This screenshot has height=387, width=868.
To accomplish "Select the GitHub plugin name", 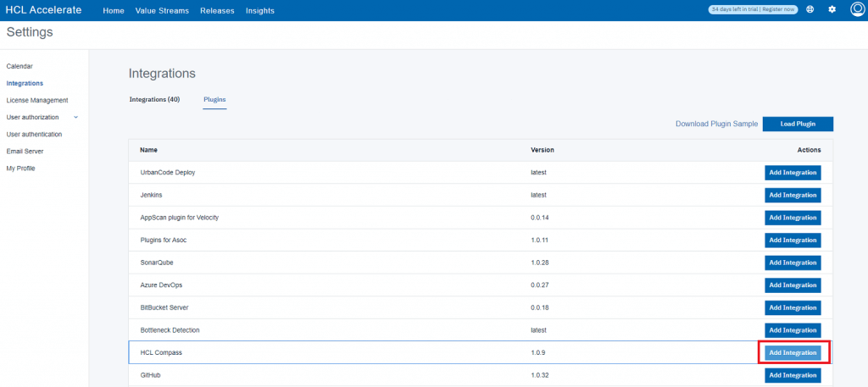I will tap(150, 375).
